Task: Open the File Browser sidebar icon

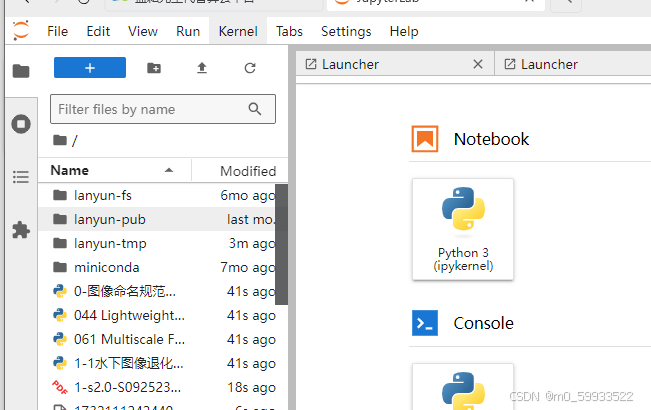Action: (x=21, y=71)
